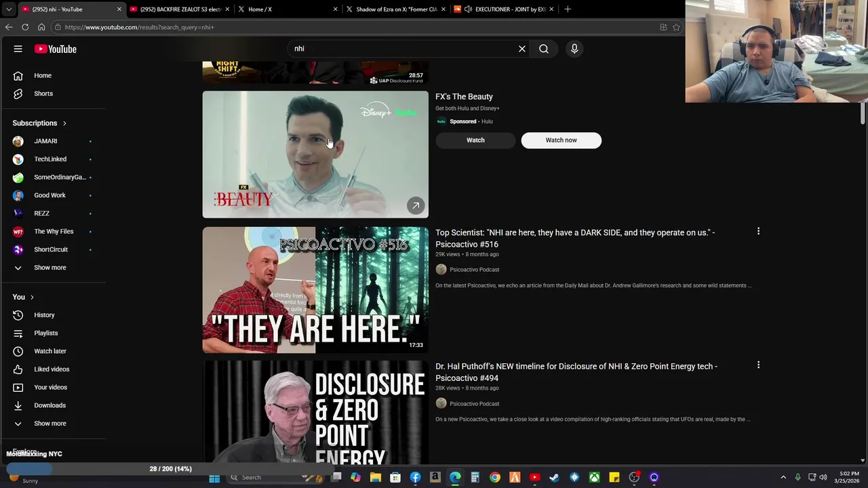Viewport: 868px width, 488px height.
Task: Click the page vertical scrollbar
Action: [x=863, y=114]
